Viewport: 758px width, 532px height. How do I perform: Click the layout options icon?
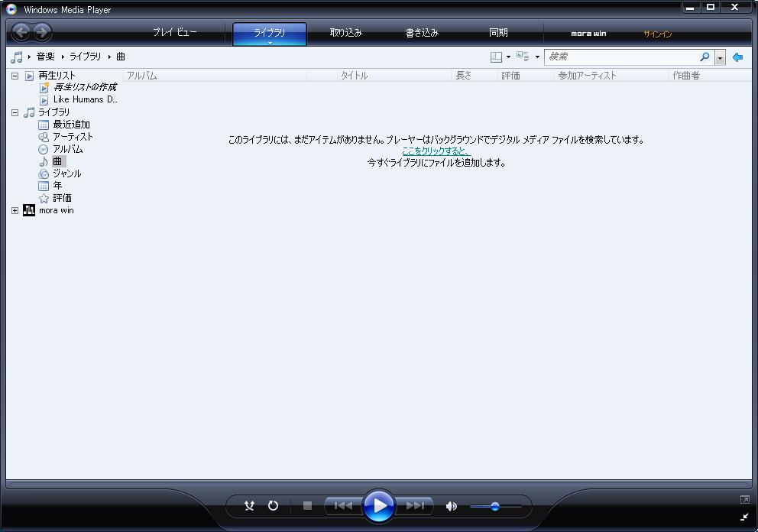click(496, 57)
